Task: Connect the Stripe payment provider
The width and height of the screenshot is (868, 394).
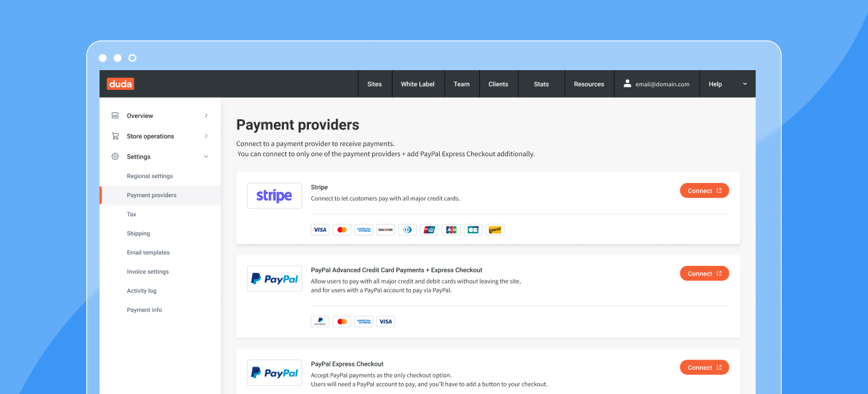Action: pos(705,191)
